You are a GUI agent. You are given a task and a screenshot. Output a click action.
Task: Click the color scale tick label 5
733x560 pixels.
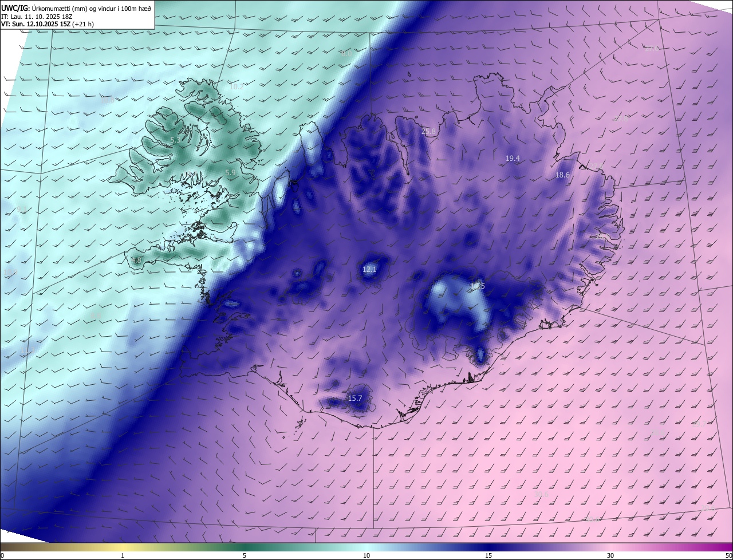(245, 555)
